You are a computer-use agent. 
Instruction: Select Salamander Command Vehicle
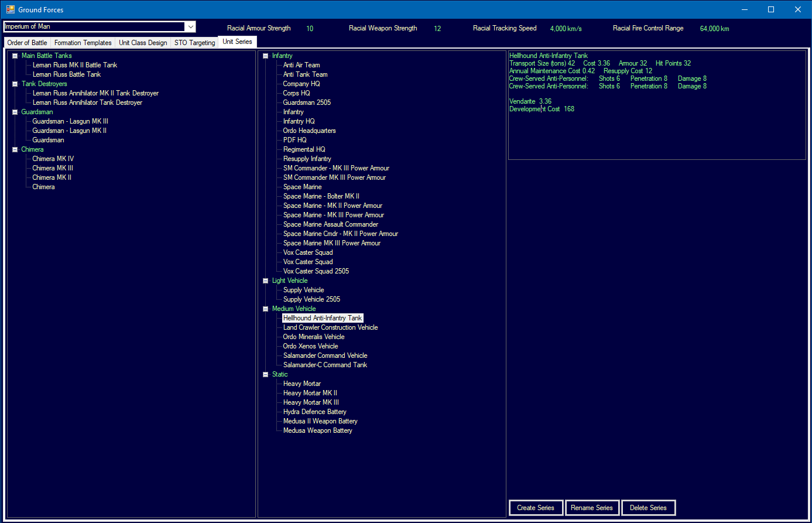click(326, 355)
